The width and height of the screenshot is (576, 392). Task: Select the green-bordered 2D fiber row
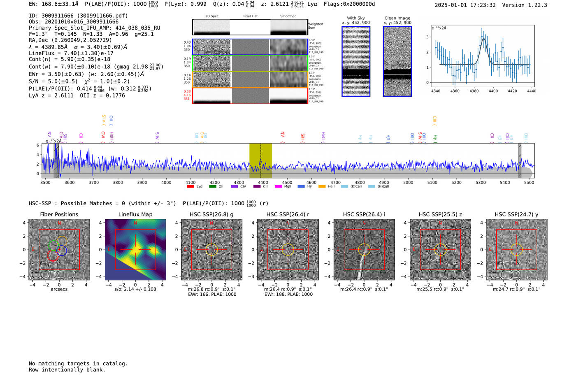250,63
